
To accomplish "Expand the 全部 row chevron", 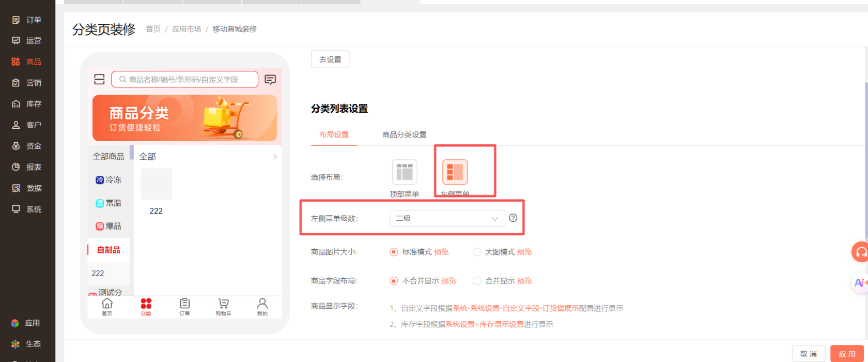I will coord(275,157).
